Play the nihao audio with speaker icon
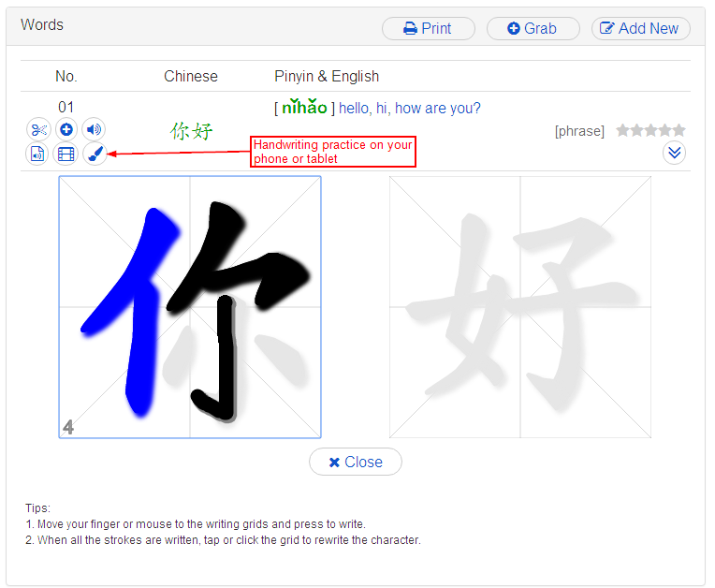 pos(93,129)
